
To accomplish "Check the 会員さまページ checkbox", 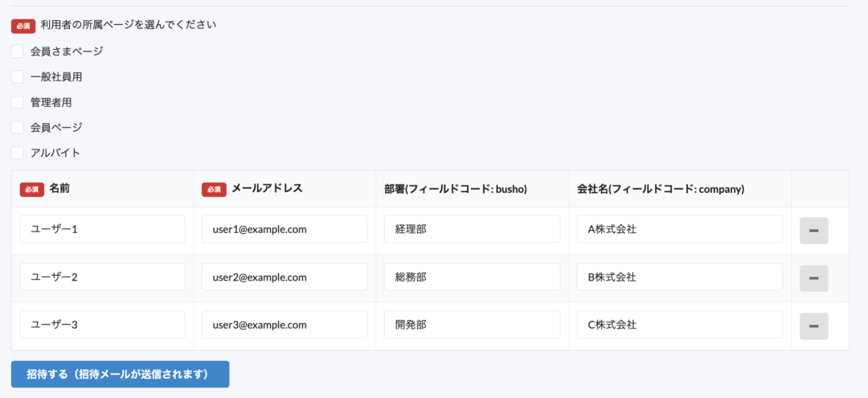I will 18,51.
